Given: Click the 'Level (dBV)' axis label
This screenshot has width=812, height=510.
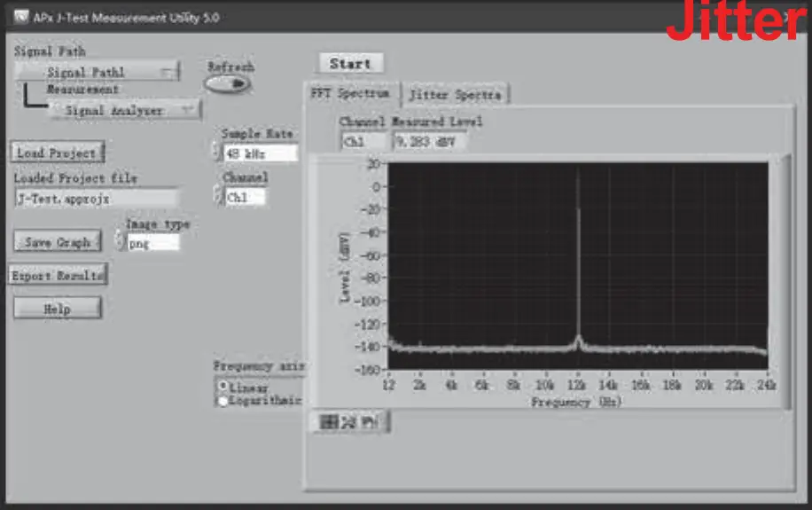Looking at the screenshot, I should coord(344,267).
